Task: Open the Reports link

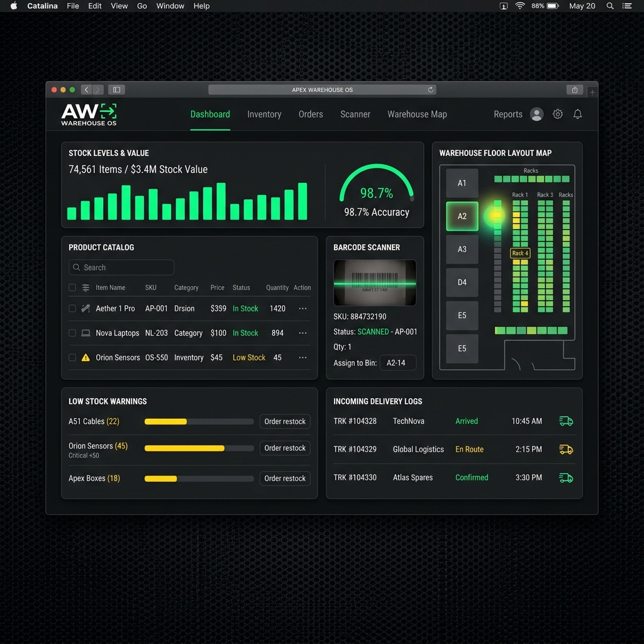Action: click(x=508, y=114)
